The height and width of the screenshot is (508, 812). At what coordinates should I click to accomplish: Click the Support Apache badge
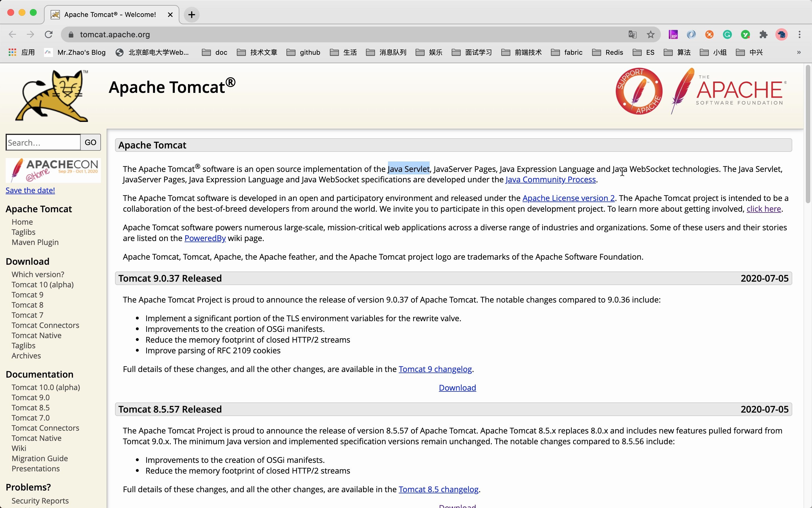pos(639,91)
